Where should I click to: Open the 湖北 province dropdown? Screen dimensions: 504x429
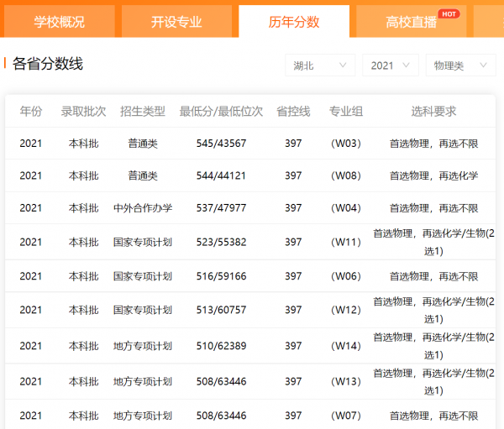coord(320,65)
